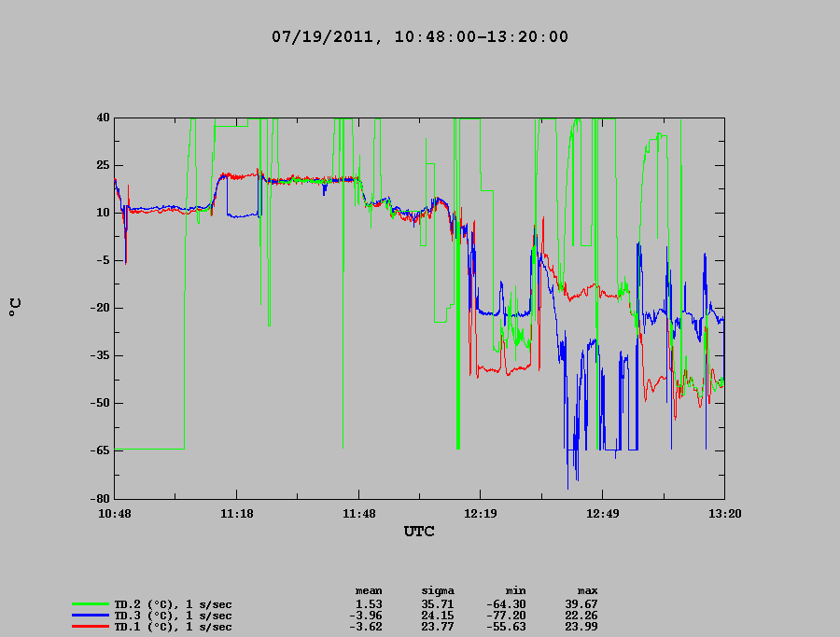Click y-axis tick label 25

tap(103, 165)
